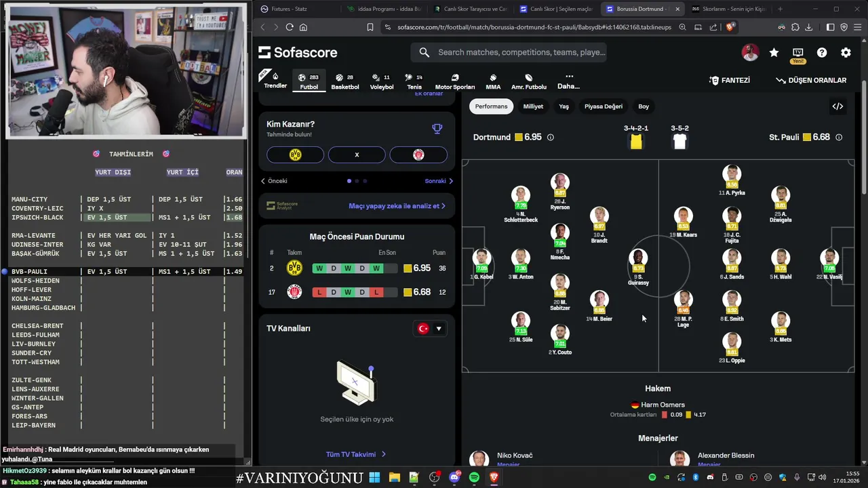
Task: Open zoom magnifier icon in address bar
Action: (682, 27)
